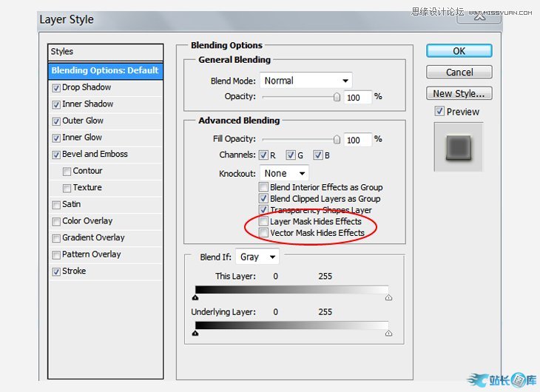Uncheck the R channel checkbox
This screenshot has height=392, width=540.
[263, 155]
